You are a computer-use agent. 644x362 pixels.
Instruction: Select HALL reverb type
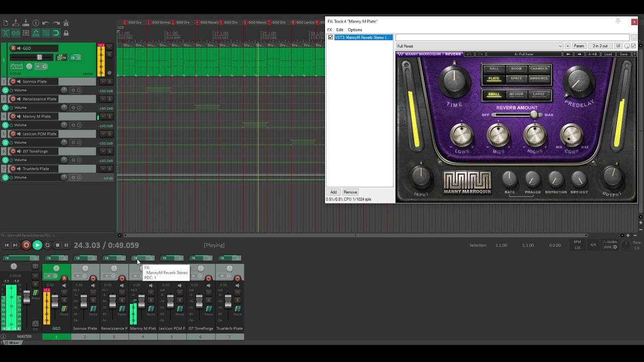(x=494, y=68)
